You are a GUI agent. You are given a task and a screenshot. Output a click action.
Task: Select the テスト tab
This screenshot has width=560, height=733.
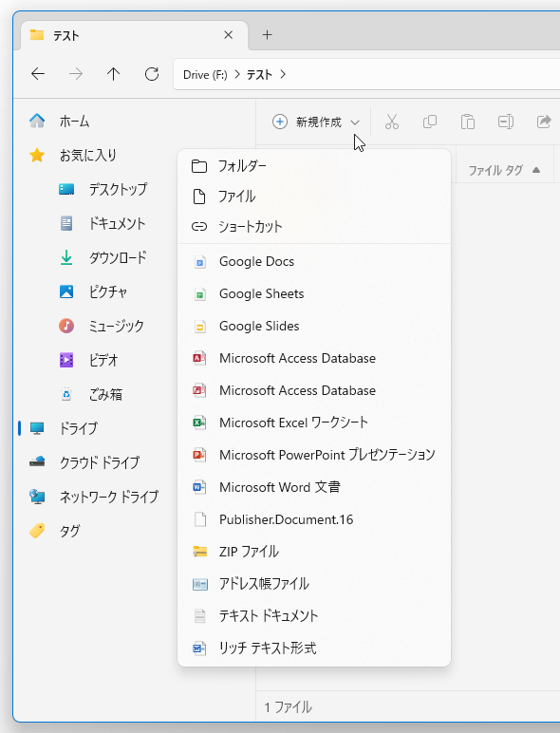coord(135,35)
